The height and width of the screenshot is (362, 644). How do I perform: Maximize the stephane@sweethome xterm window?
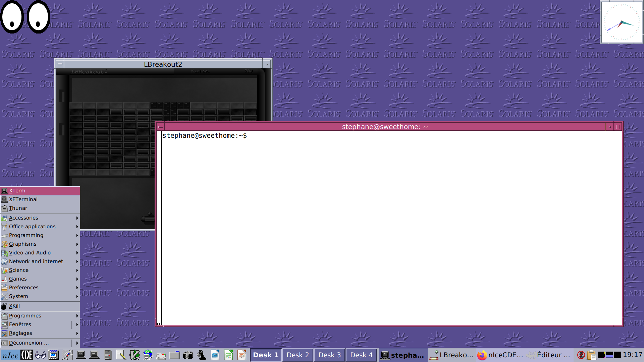(x=618, y=127)
